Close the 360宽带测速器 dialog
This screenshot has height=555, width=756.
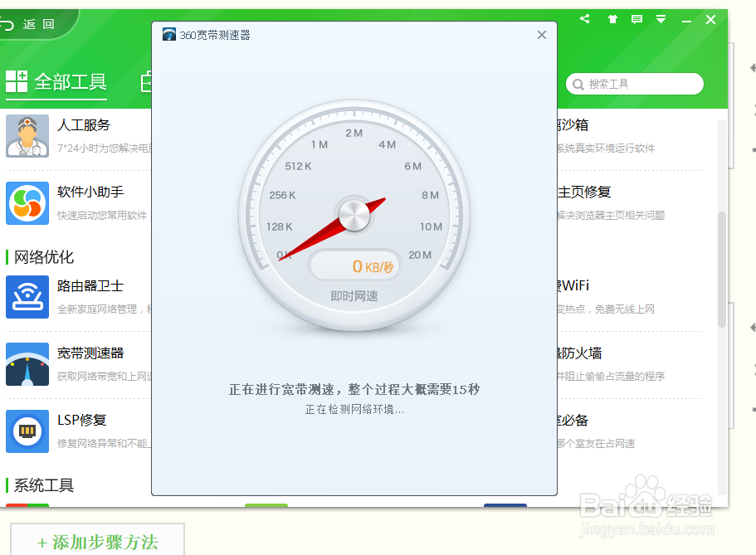[x=542, y=35]
